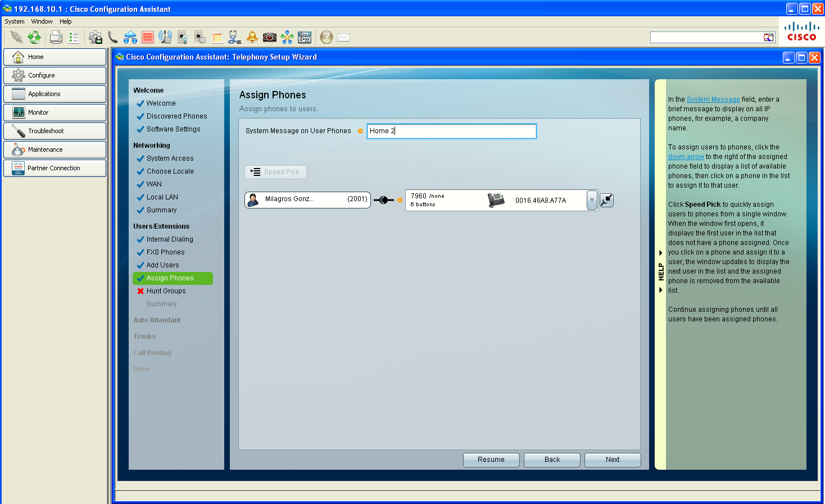Click the green Refresh arrows icon
This screenshot has width=825, height=504.
pos(35,37)
